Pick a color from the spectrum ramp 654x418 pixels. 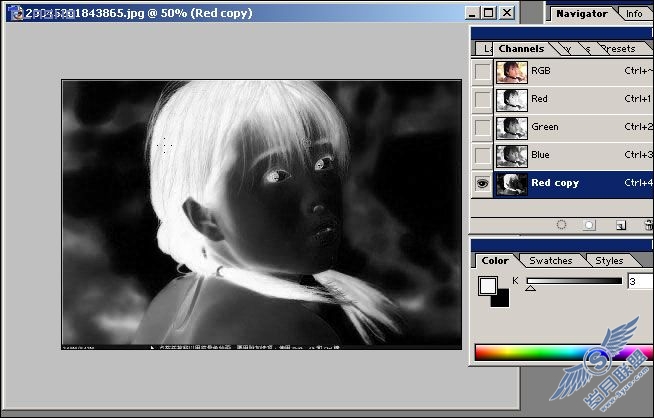[x=563, y=353]
